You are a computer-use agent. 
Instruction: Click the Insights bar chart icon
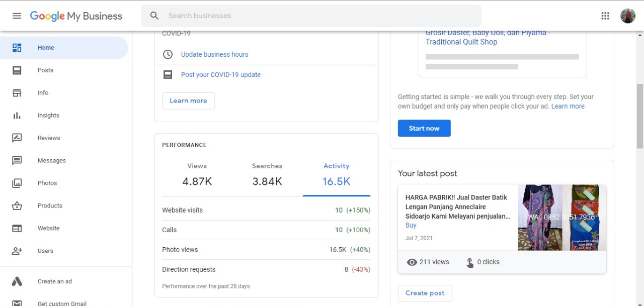click(17, 116)
